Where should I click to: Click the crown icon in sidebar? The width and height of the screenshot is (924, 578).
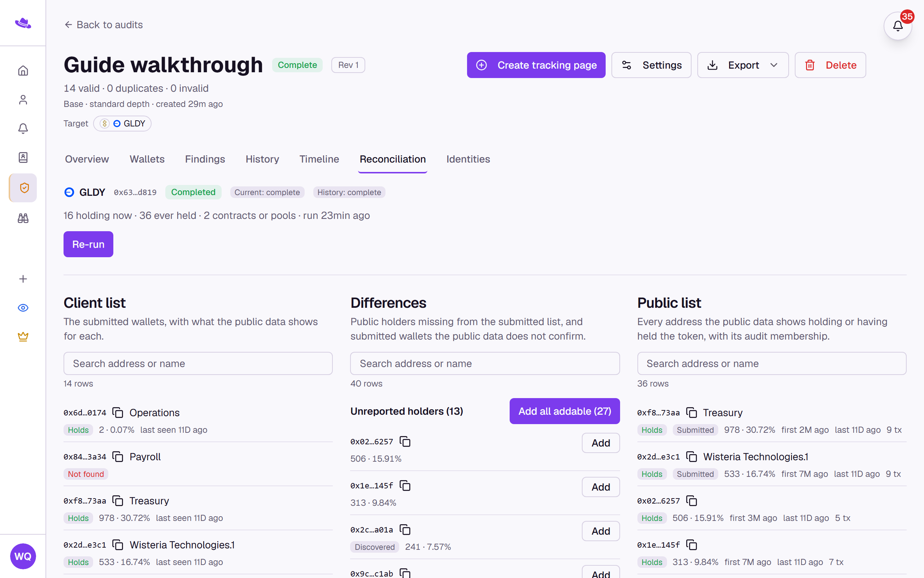(23, 337)
